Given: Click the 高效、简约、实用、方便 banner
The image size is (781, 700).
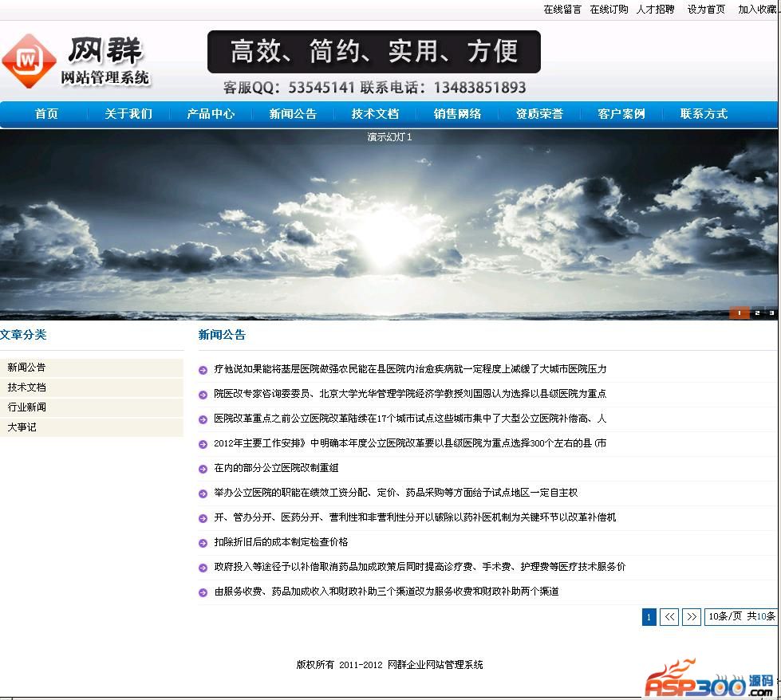Looking at the screenshot, I should pos(374,52).
